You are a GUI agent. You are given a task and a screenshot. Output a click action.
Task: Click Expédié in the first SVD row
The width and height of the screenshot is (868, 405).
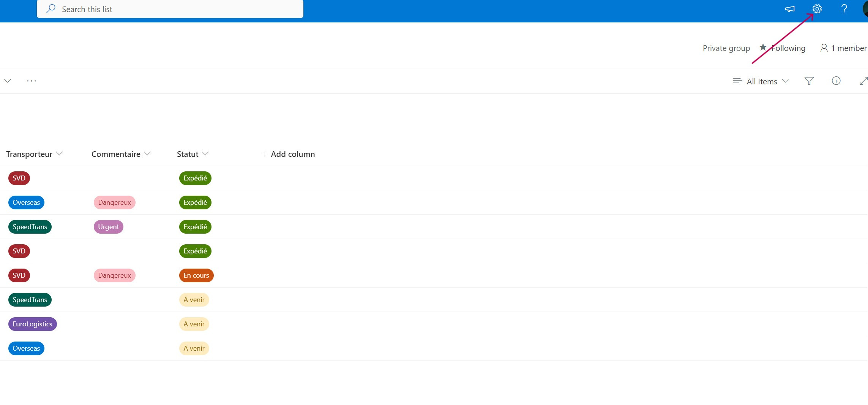tap(195, 178)
